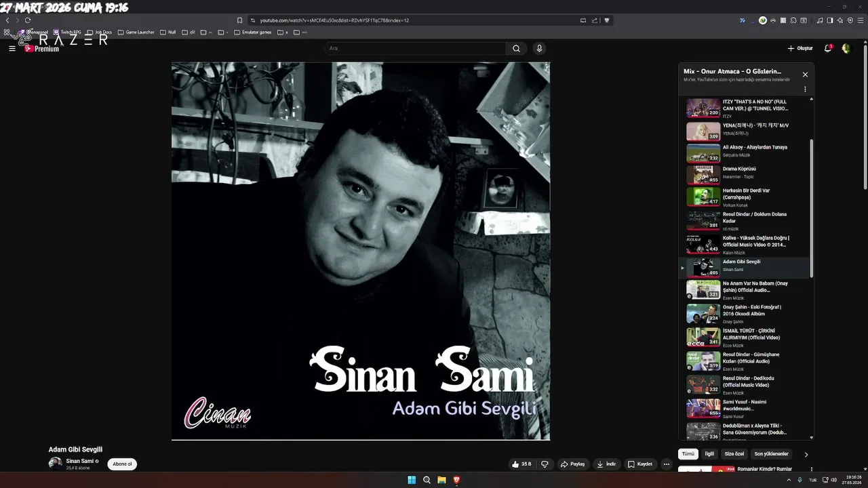Click the Brave Shields lion icon in address bar
This screenshot has width=868, height=488.
(607, 20)
